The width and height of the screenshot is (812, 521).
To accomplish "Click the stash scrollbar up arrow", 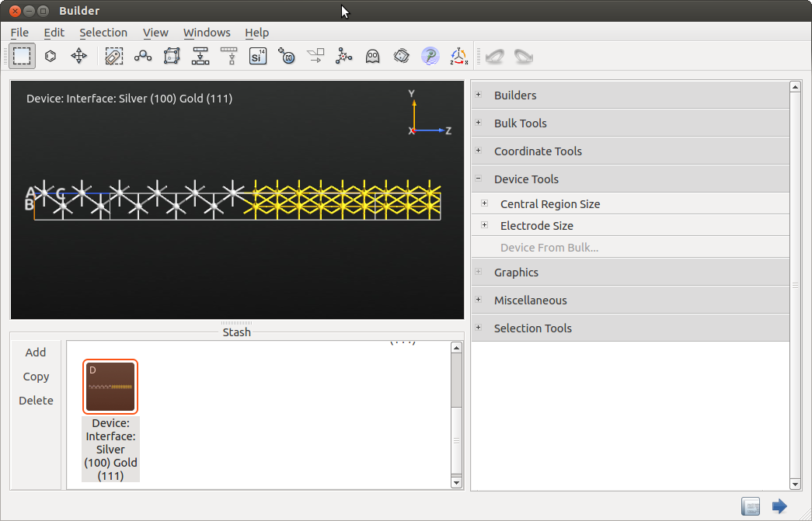I will click(x=456, y=348).
